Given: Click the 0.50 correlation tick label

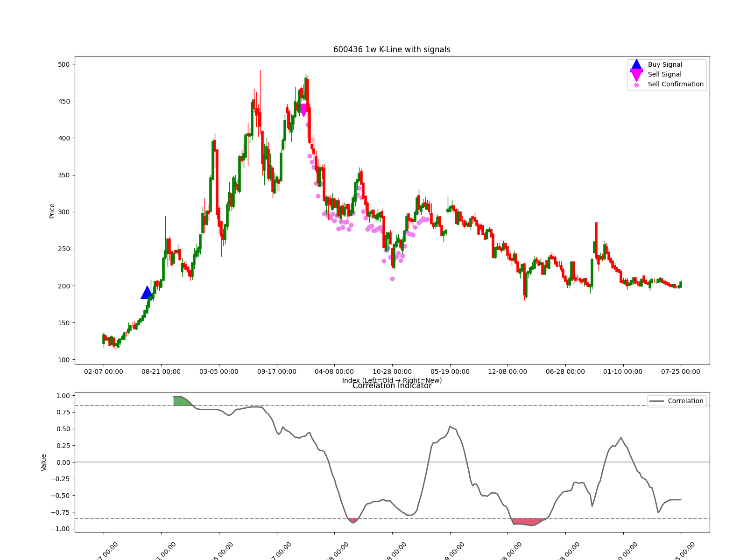Looking at the screenshot, I should [63, 429].
